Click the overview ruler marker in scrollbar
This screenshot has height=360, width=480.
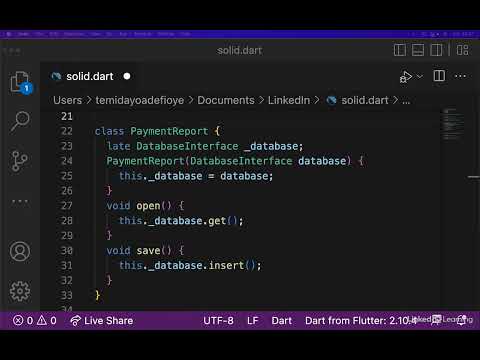pos(473,177)
